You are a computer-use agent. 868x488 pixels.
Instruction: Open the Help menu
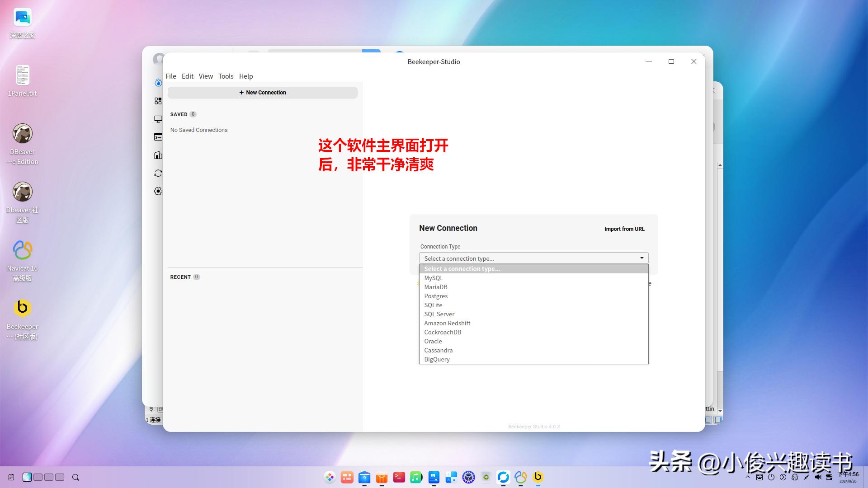coord(246,76)
